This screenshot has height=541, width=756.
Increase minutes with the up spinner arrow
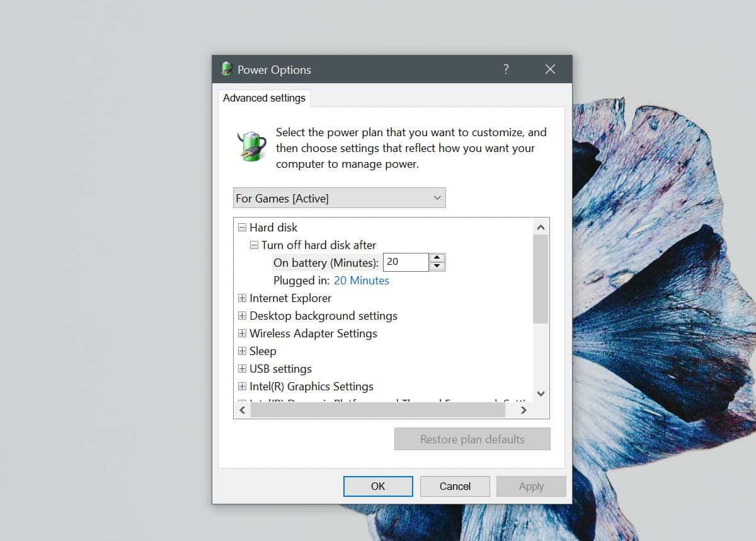pos(437,258)
